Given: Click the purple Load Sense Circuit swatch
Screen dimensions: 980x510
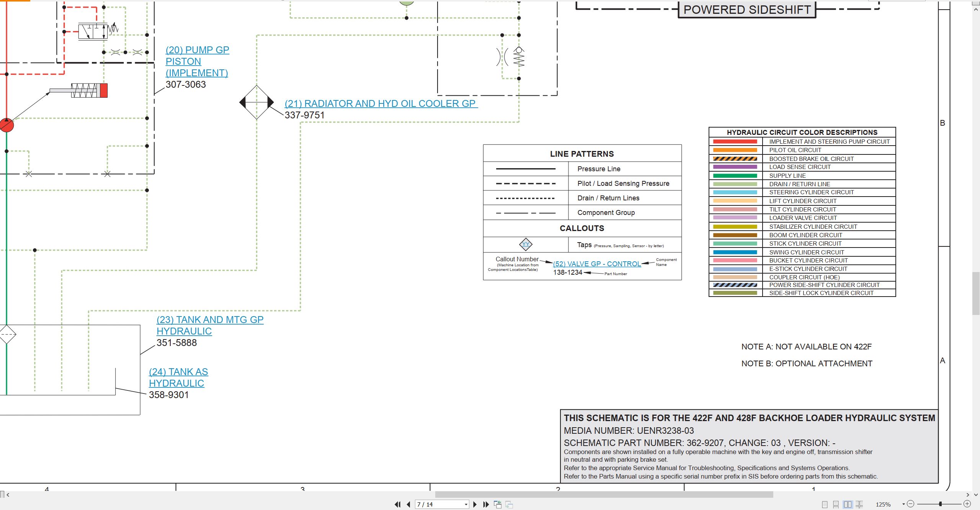Looking at the screenshot, I should [735, 167].
